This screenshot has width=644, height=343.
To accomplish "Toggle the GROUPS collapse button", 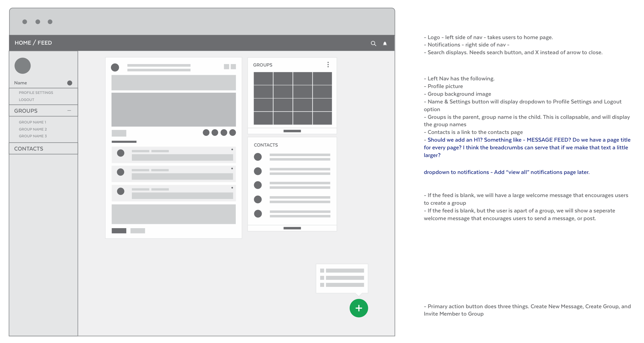I will 69,111.
